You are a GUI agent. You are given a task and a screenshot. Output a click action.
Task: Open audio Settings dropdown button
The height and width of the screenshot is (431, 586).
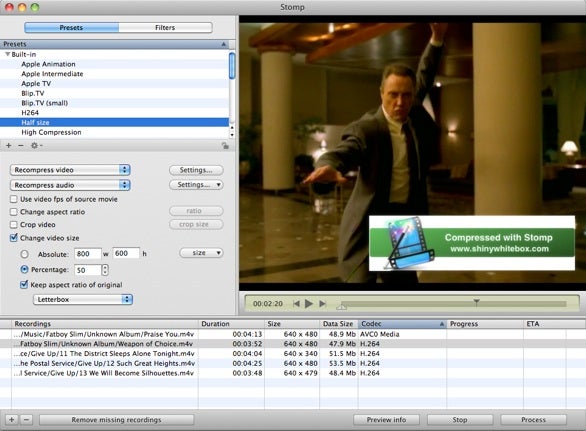tap(196, 185)
